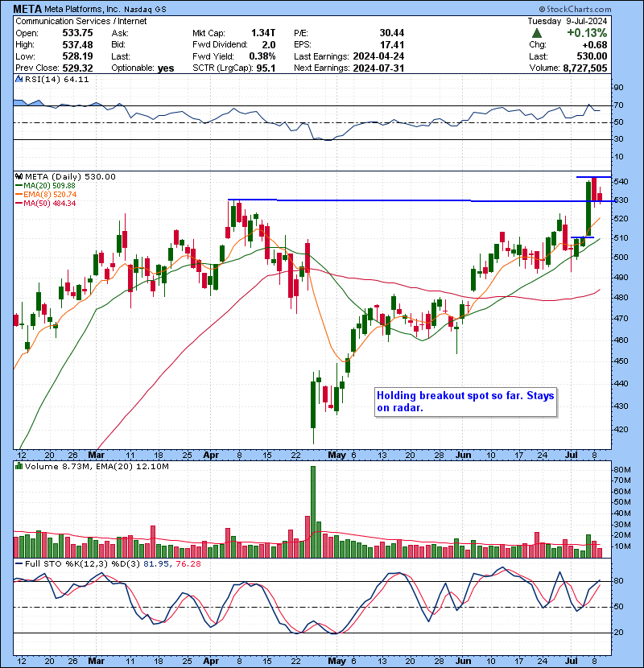Image resolution: width=644 pixels, height=668 pixels.
Task: Click the Full STO legend line marker
Action: 19,563
